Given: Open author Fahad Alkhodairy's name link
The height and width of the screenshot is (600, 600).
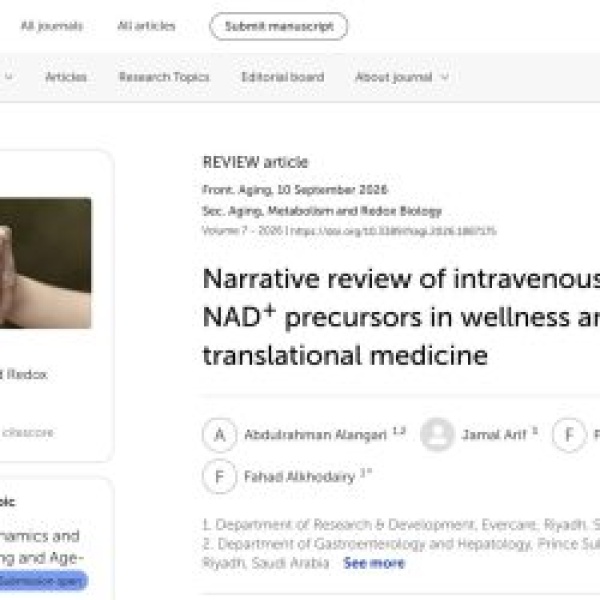Looking at the screenshot, I should [299, 477].
